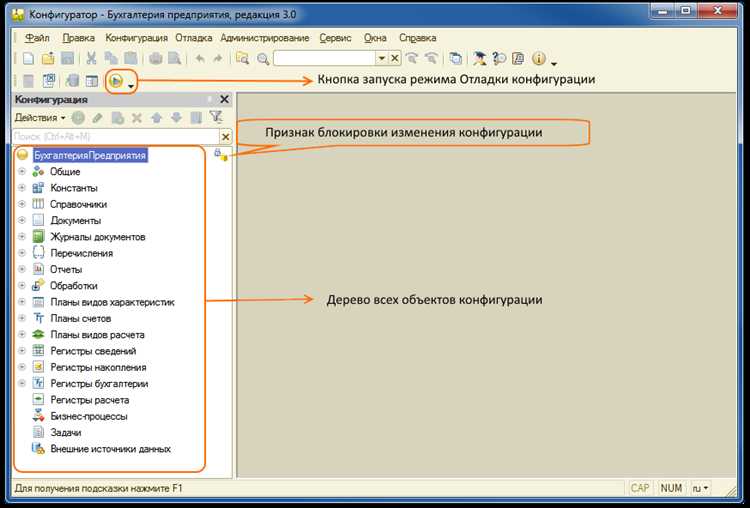The height and width of the screenshot is (508, 750).
Task: Click the New document icon in toolbar
Action: [28, 59]
